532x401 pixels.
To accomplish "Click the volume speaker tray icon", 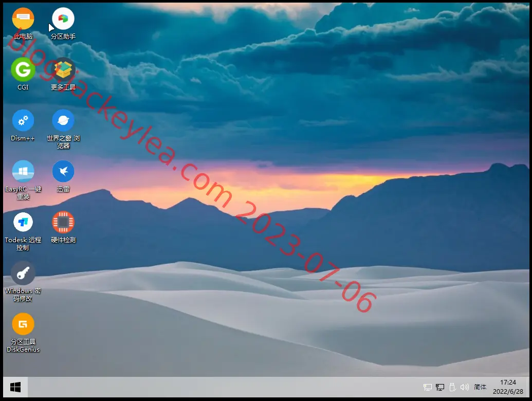I will [465, 387].
